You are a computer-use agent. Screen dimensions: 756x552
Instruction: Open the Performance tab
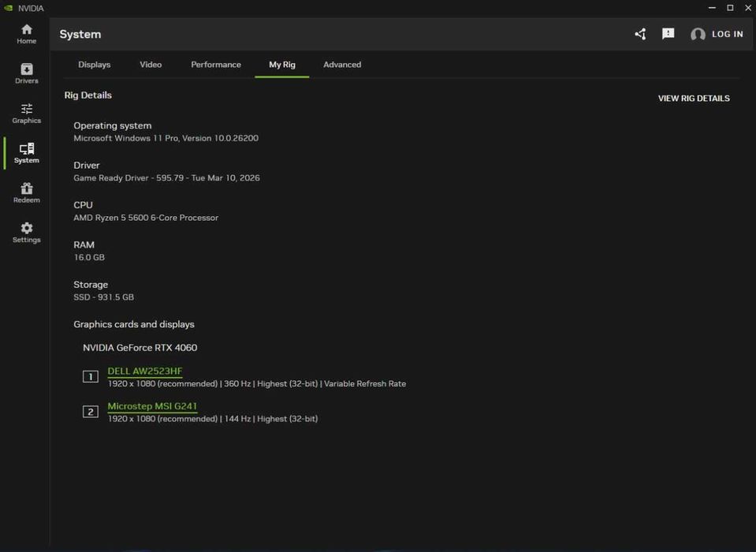(x=216, y=65)
